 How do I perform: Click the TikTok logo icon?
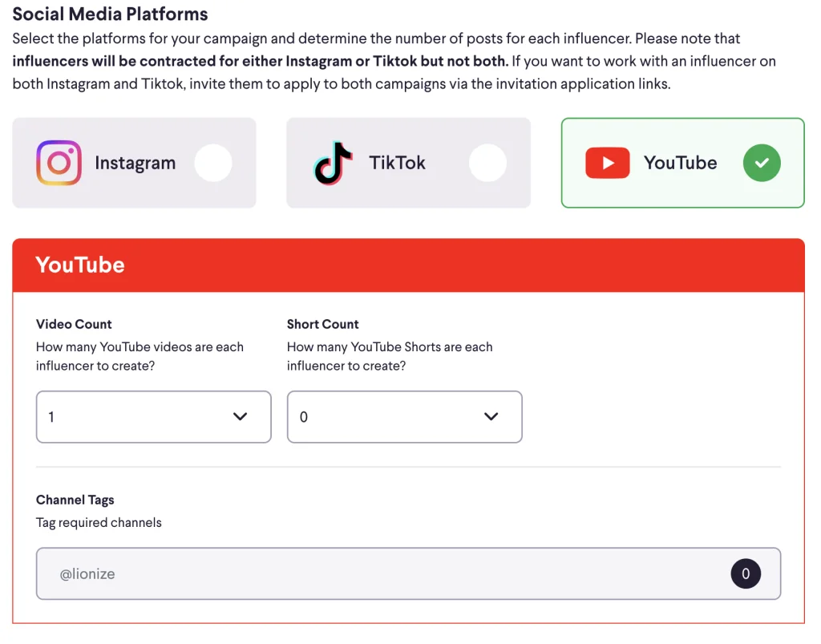tap(333, 163)
